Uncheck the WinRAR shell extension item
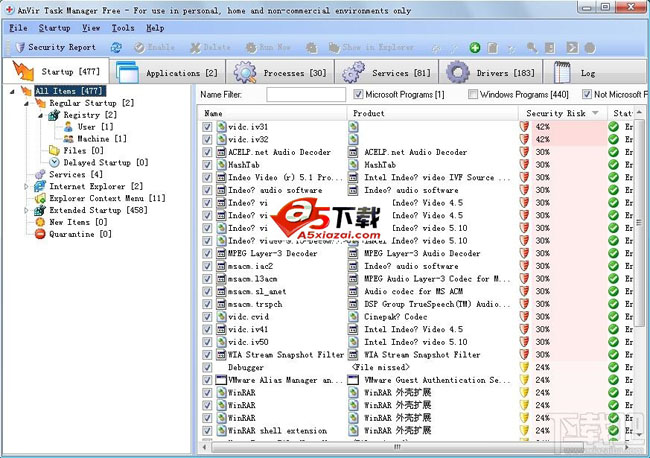The image size is (650, 458). 207,431
